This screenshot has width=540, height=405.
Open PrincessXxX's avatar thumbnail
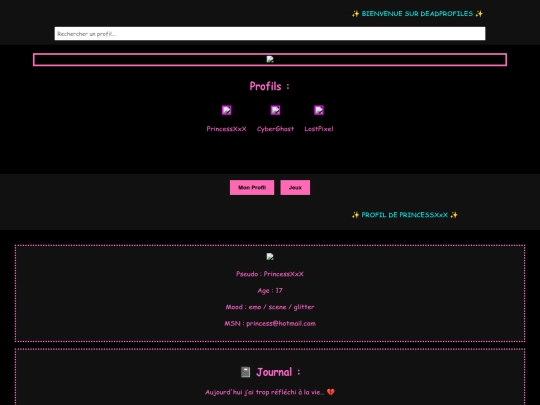pos(226,110)
